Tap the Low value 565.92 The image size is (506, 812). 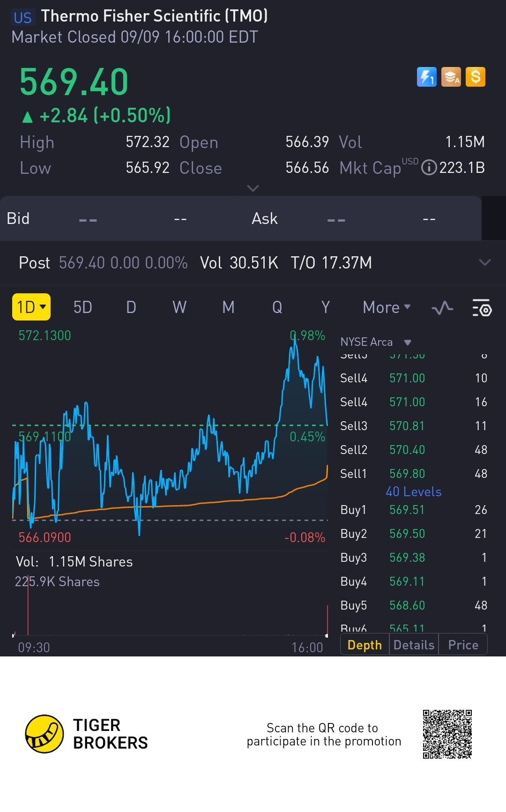(148, 168)
